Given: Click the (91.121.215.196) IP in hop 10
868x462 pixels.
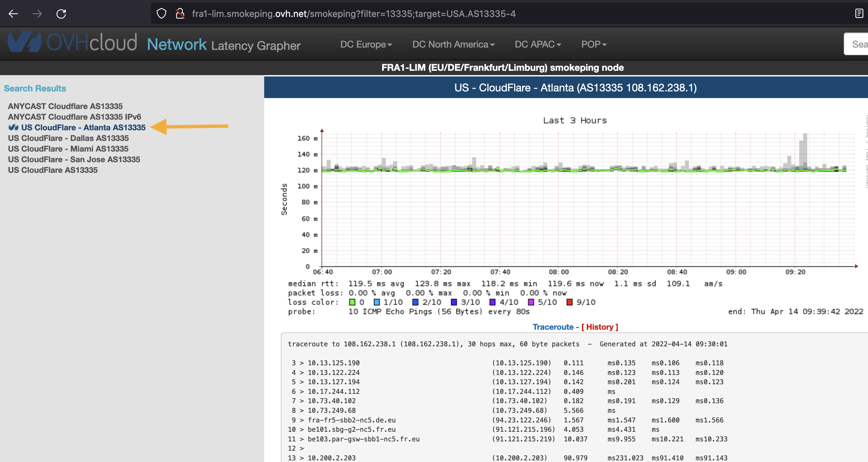Looking at the screenshot, I should (x=523, y=430).
